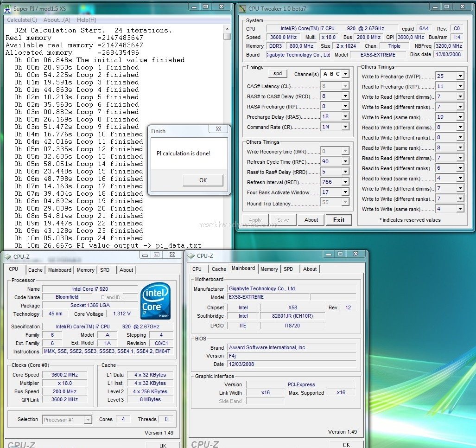Open the Four Bank Activate Window dropdown
This screenshot has width=476, height=448.
(345, 192)
